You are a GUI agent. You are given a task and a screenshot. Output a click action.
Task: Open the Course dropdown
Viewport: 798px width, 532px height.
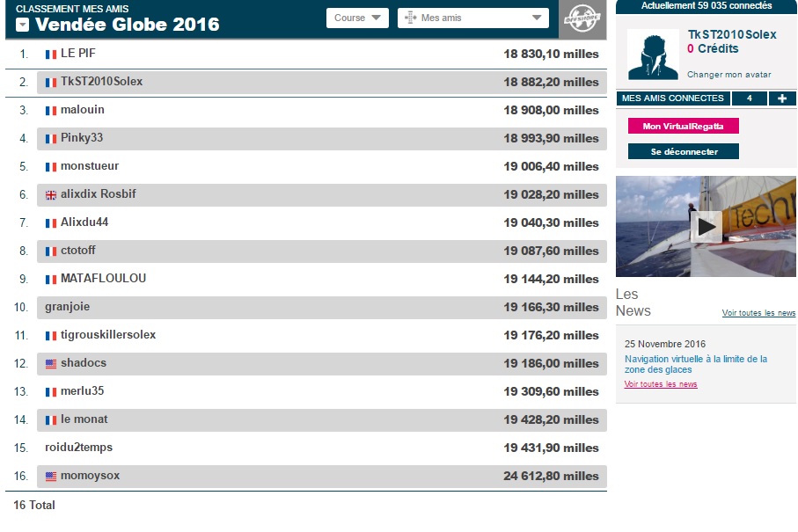click(x=357, y=18)
